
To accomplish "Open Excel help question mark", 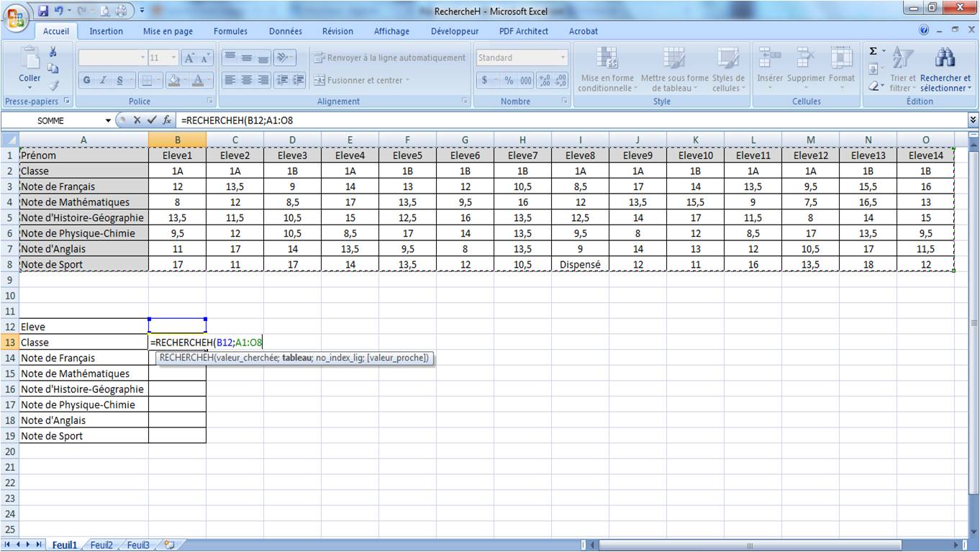I will (x=924, y=30).
